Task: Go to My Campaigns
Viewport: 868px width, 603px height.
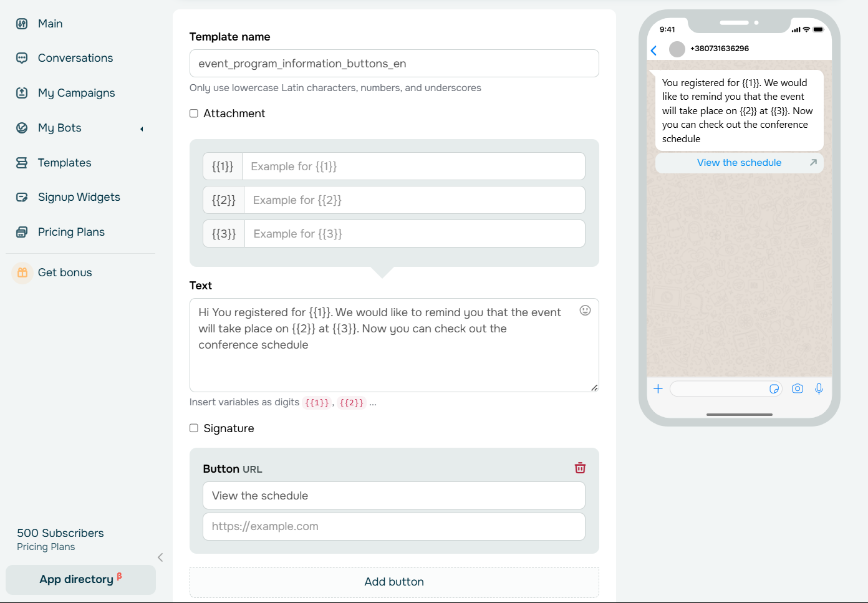Action: tap(76, 93)
